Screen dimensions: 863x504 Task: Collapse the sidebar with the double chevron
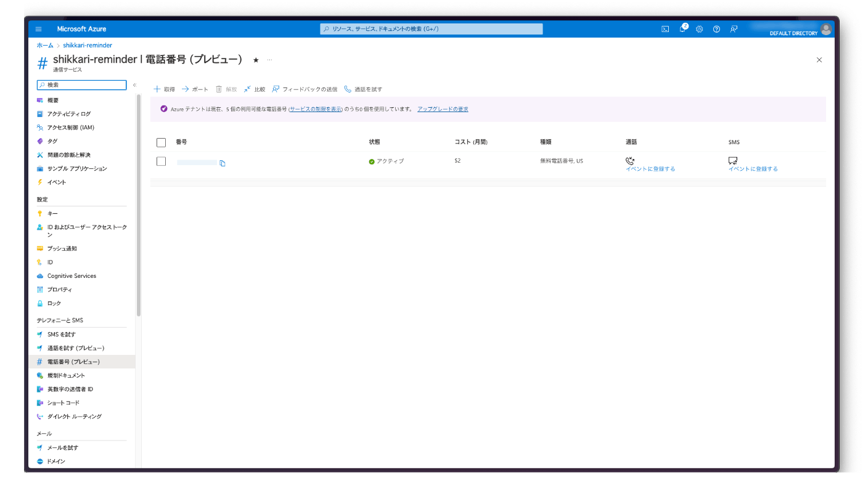point(134,85)
